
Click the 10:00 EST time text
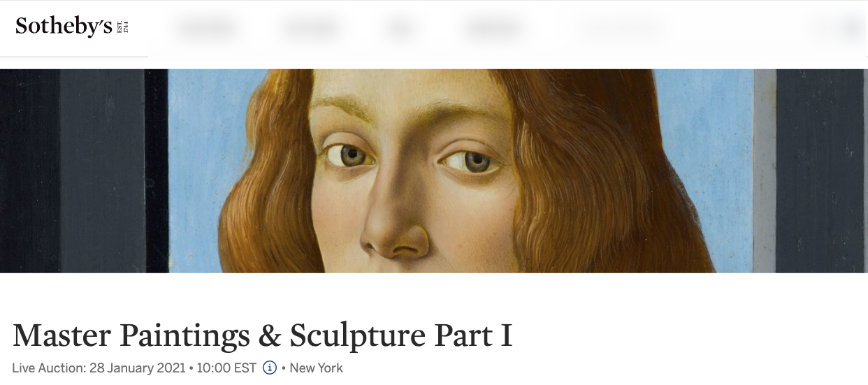[x=226, y=368]
